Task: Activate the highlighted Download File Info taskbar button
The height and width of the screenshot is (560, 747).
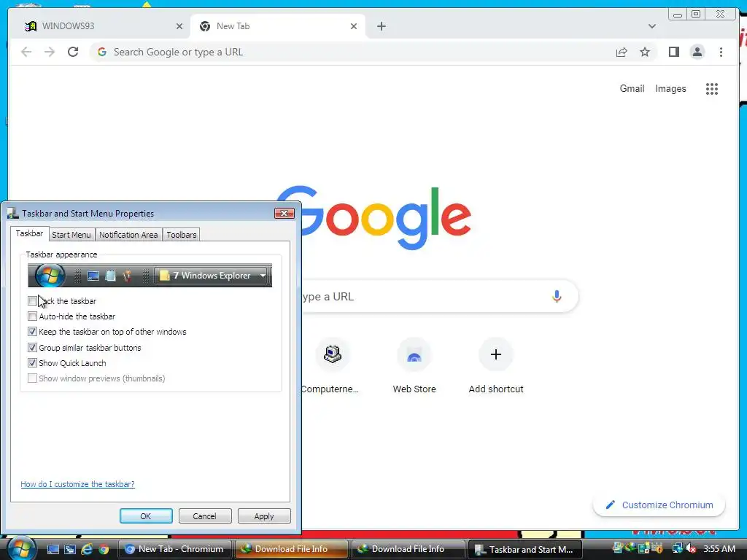Action: pos(292,549)
